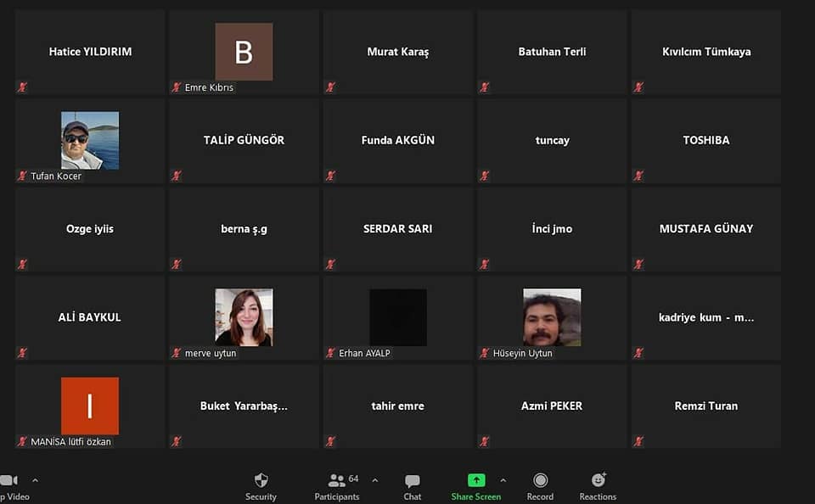Click the muted mic icon beside merve uytun
This screenshot has height=504, width=815.
tap(177, 353)
